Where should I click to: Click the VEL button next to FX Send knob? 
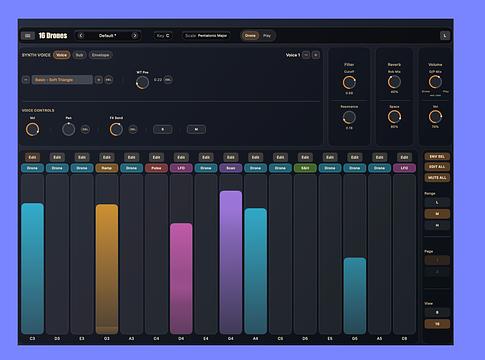point(133,129)
